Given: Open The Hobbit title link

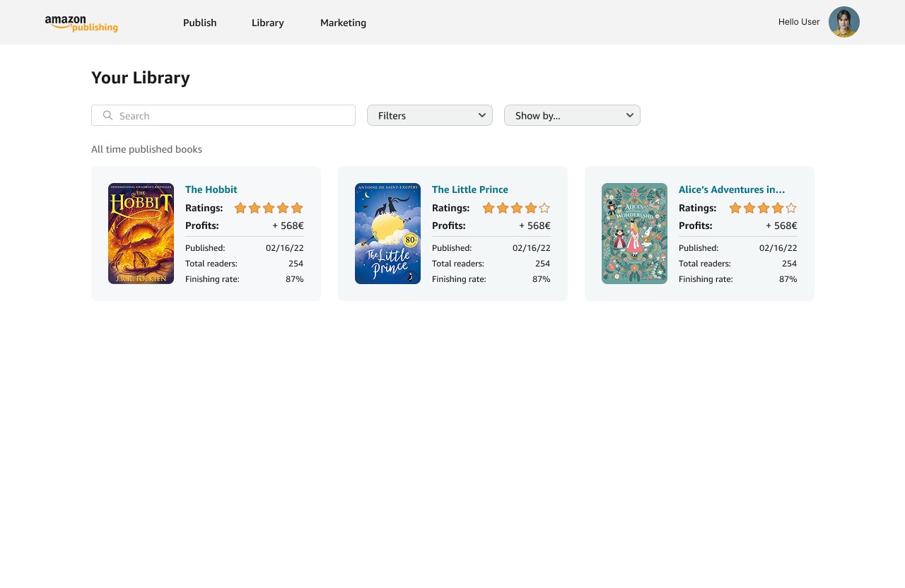Looking at the screenshot, I should pyautogui.click(x=211, y=189).
